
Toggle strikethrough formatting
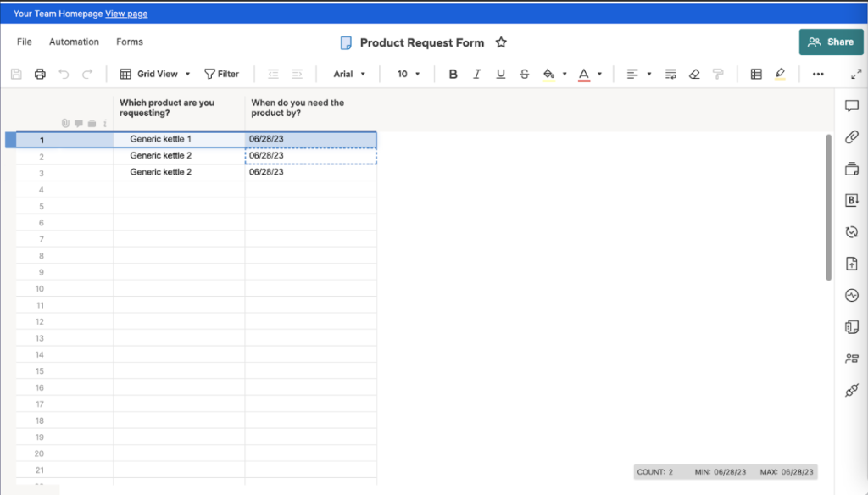click(x=524, y=74)
